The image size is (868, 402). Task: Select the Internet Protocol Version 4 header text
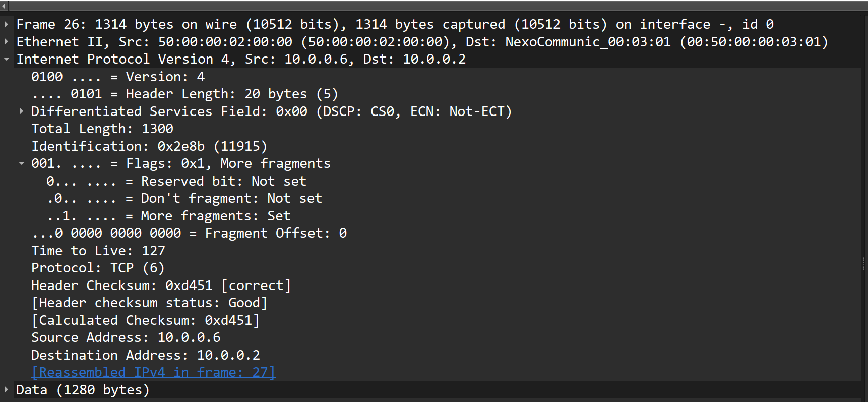point(241,59)
